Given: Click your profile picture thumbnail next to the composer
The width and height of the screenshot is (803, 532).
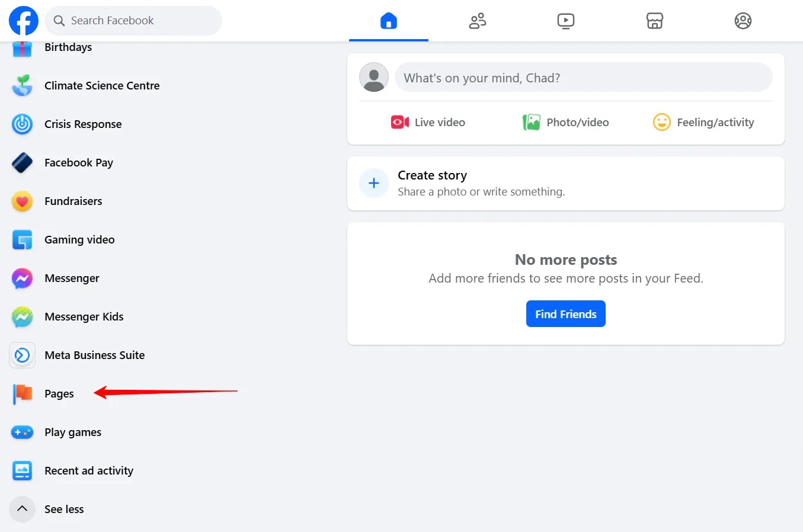Looking at the screenshot, I should point(373,77).
